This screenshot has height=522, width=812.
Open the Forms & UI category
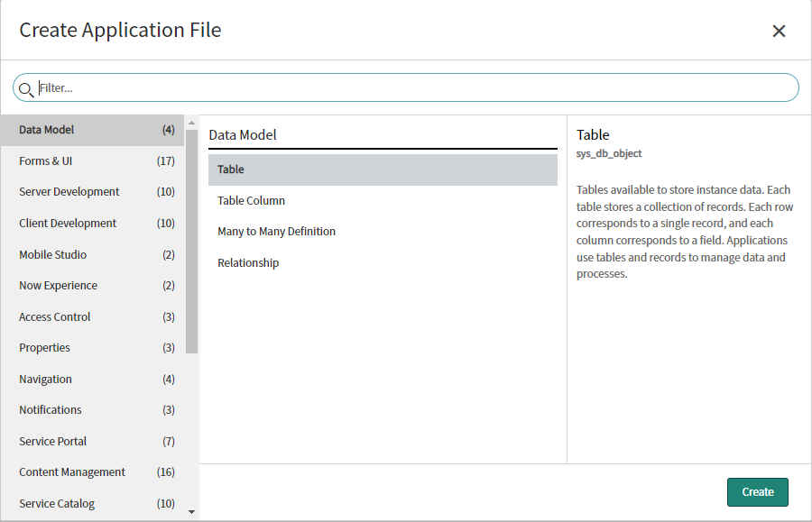pos(92,161)
